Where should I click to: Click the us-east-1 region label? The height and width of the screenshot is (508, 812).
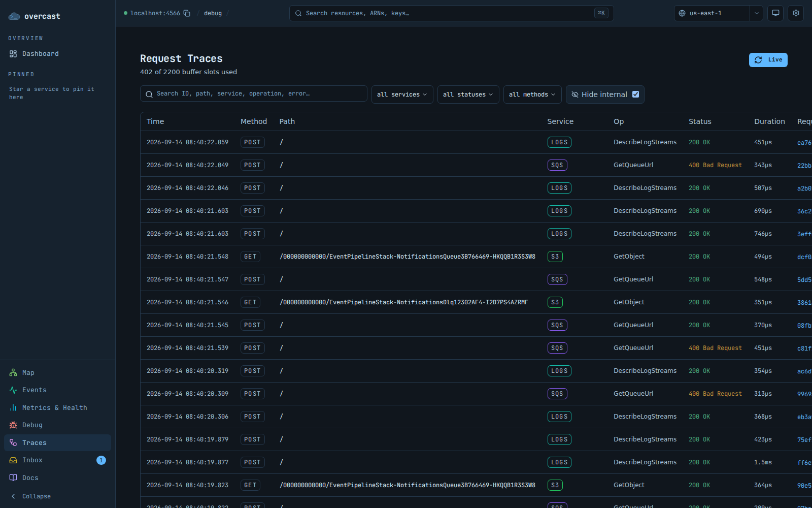click(x=705, y=13)
